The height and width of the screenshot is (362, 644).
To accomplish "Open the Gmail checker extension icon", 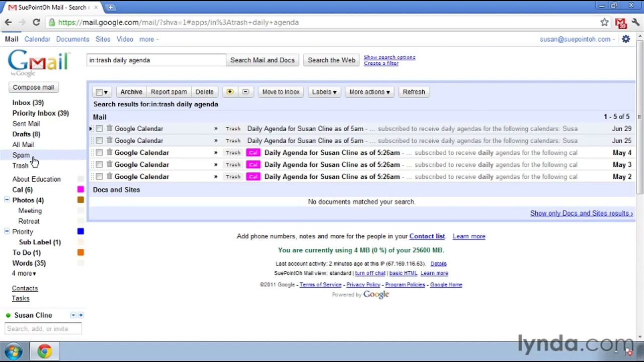I will click(x=620, y=23).
